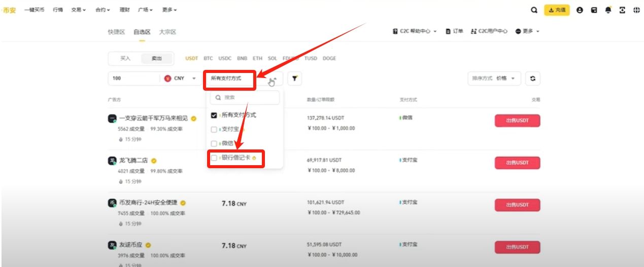Expand the 所有支付方式 payment dropdown
This screenshot has width=644, height=267.
(244, 79)
